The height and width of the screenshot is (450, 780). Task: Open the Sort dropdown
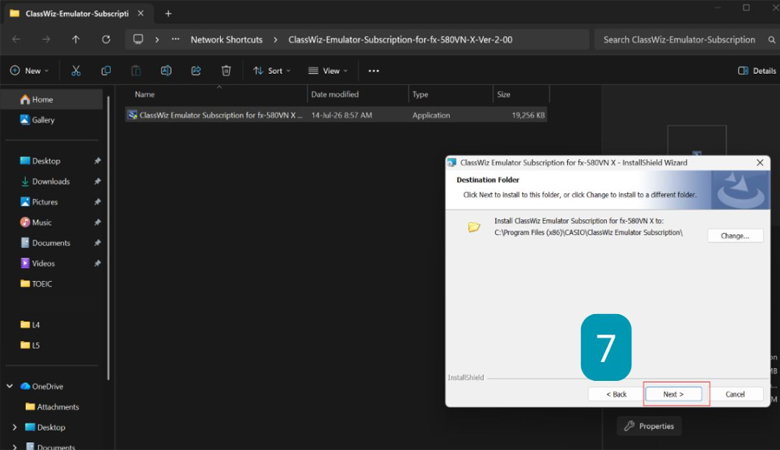click(x=272, y=71)
